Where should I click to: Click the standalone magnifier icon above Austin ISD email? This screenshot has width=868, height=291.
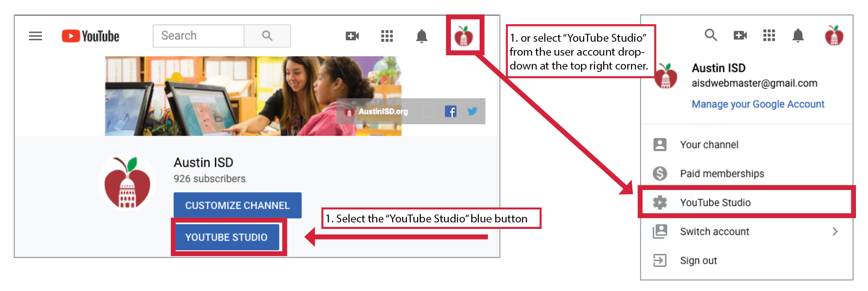click(711, 35)
